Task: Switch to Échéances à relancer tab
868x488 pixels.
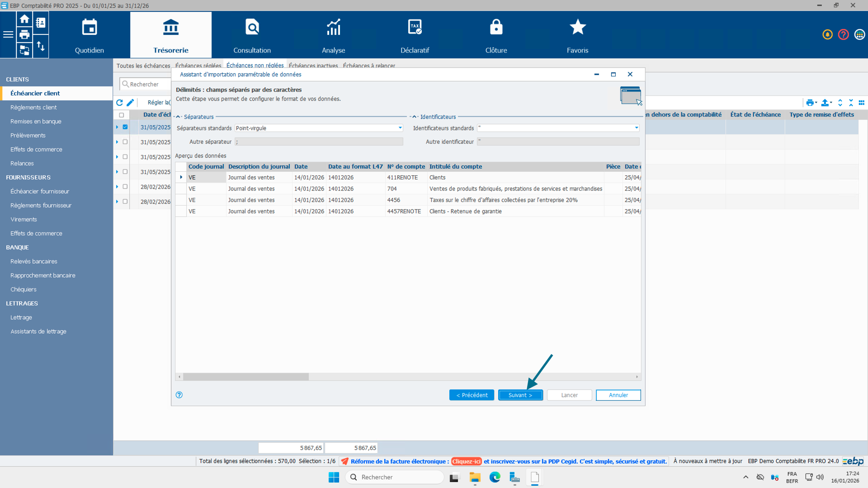Action: 369,66
